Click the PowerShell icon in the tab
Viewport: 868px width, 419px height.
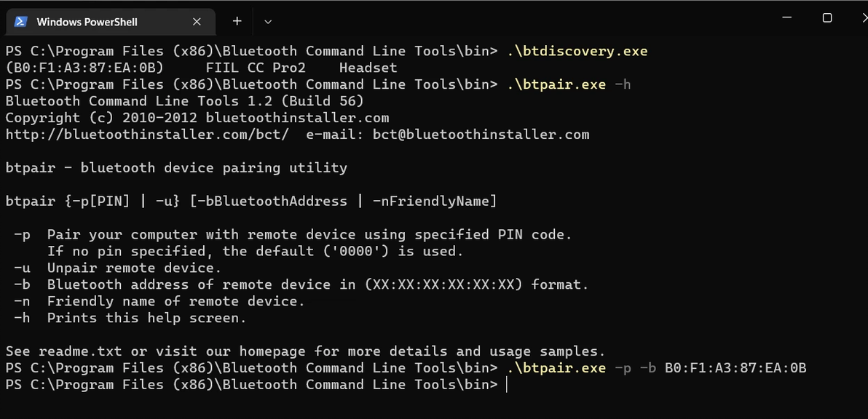(21, 22)
